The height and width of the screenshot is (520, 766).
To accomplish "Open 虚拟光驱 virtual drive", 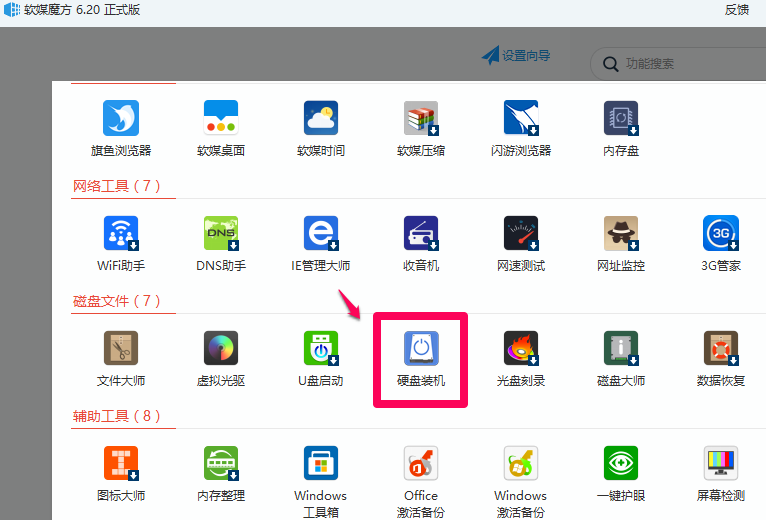I will coord(221,349).
